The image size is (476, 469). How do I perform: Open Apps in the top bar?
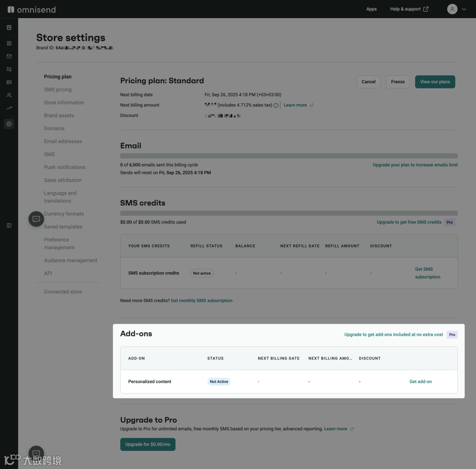click(x=371, y=9)
